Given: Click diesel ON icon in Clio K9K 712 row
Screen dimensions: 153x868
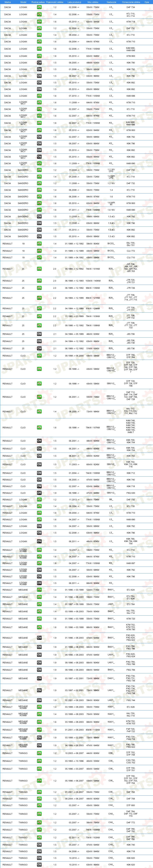Looking at the screenshot, I should click(39, 473).
